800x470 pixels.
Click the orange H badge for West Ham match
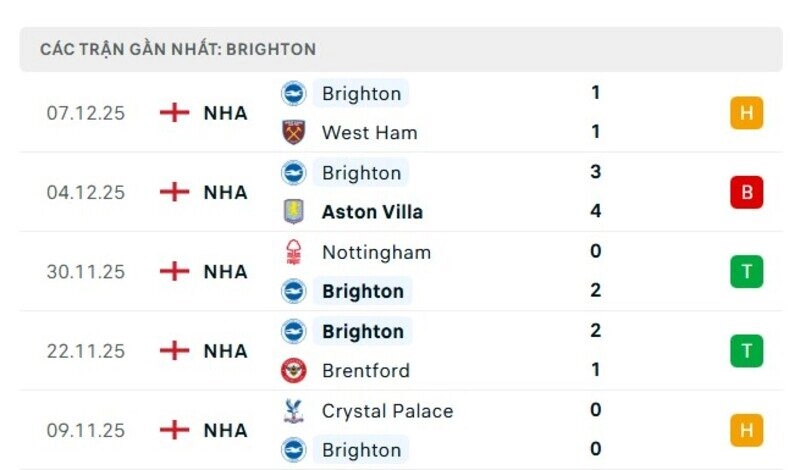pyautogui.click(x=746, y=113)
